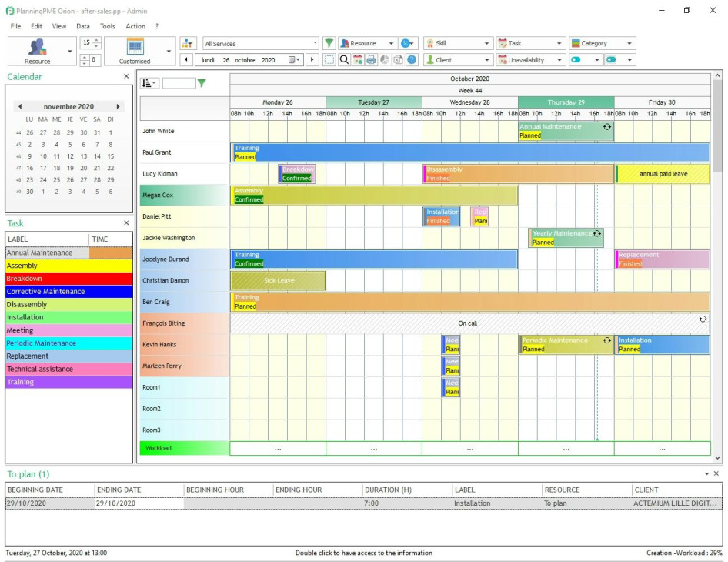Screen dimensions: 728x562
Task: Advance to next week with the right arrow
Action: (314, 59)
